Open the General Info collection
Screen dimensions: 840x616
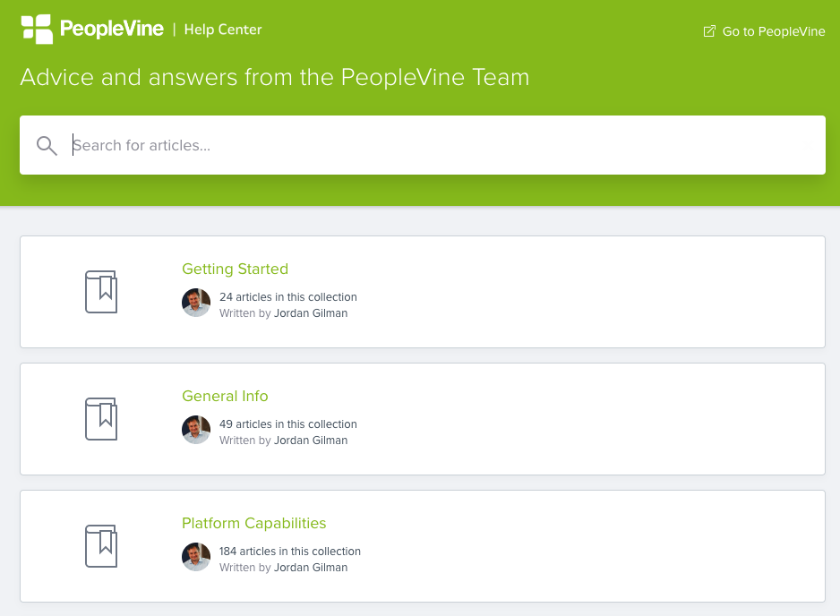pos(225,396)
